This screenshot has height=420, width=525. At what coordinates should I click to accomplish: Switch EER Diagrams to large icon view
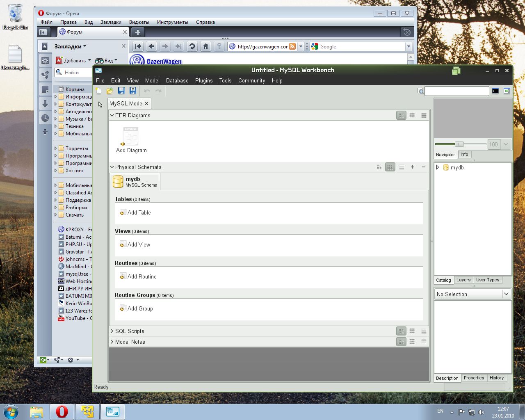pos(401,115)
